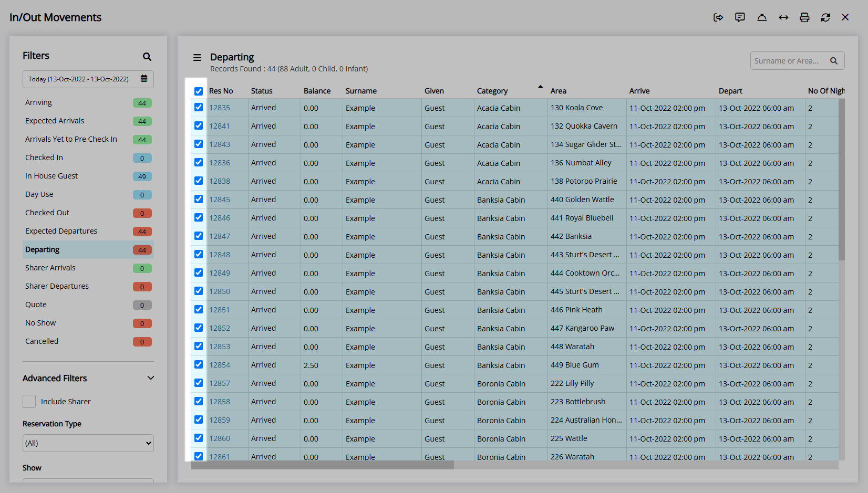868x493 pixels.
Task: Uncheck the checkbox for reservation 12852
Action: tap(199, 328)
